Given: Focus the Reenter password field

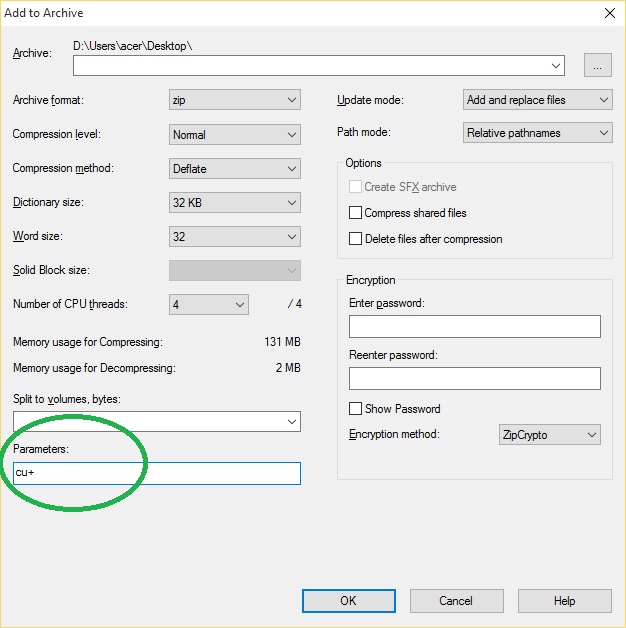Looking at the screenshot, I should pos(474,378).
